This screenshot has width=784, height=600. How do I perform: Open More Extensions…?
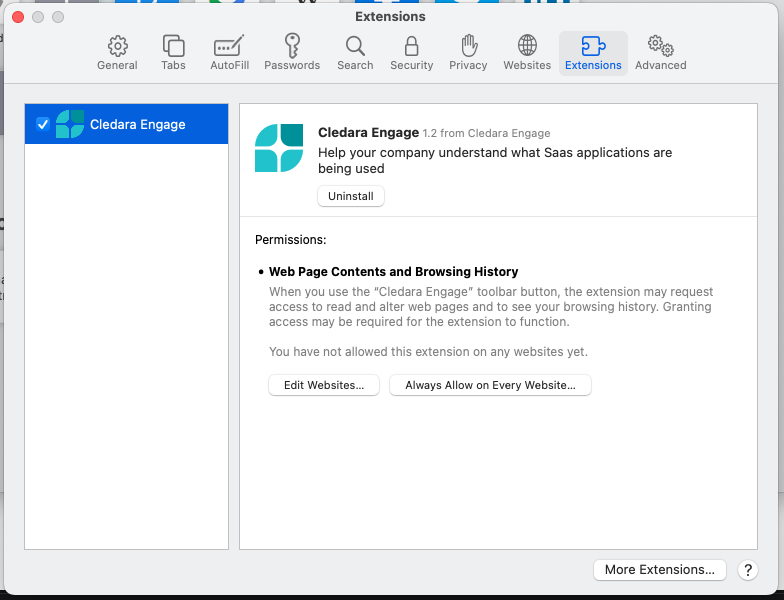pyautogui.click(x=660, y=570)
